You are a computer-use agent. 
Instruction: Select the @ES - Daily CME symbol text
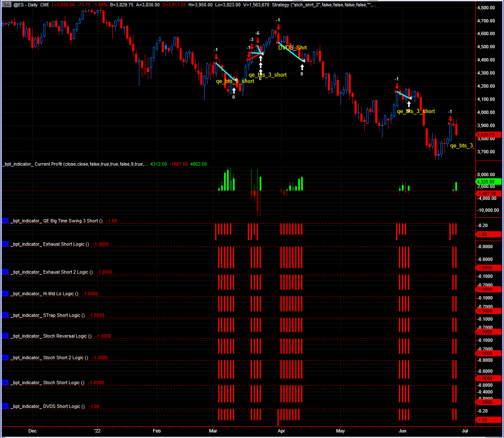(x=31, y=5)
